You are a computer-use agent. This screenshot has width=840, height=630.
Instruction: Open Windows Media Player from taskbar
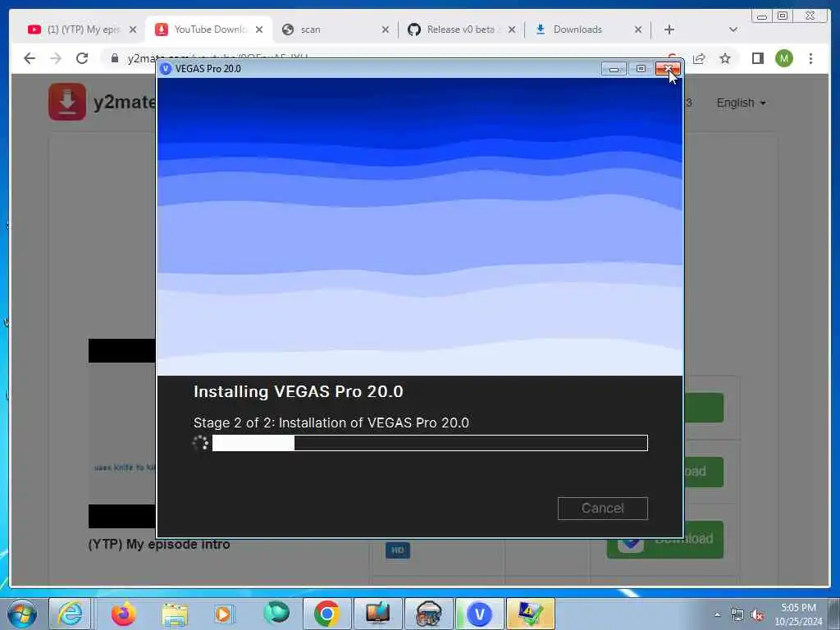pos(223,614)
